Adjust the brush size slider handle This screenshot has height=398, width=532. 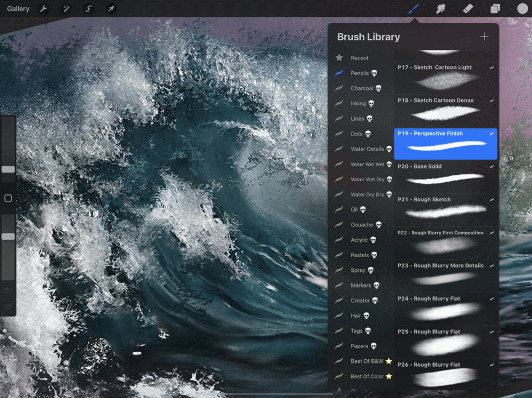(8, 169)
